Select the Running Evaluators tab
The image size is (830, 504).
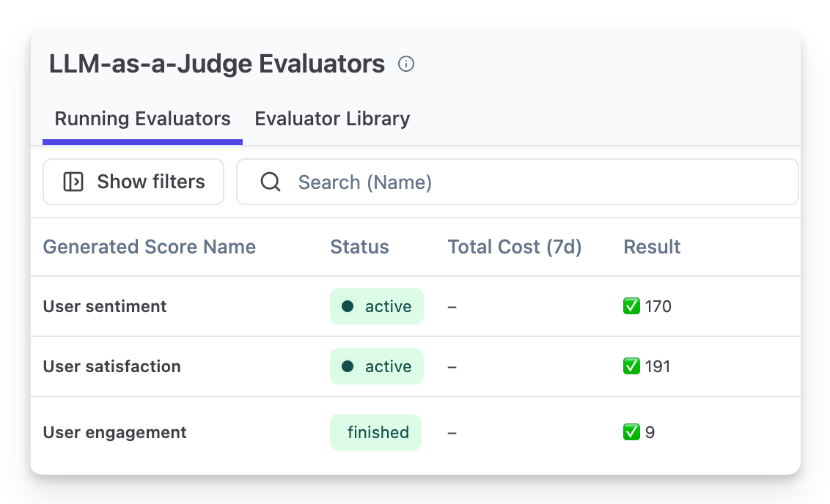[x=142, y=118]
